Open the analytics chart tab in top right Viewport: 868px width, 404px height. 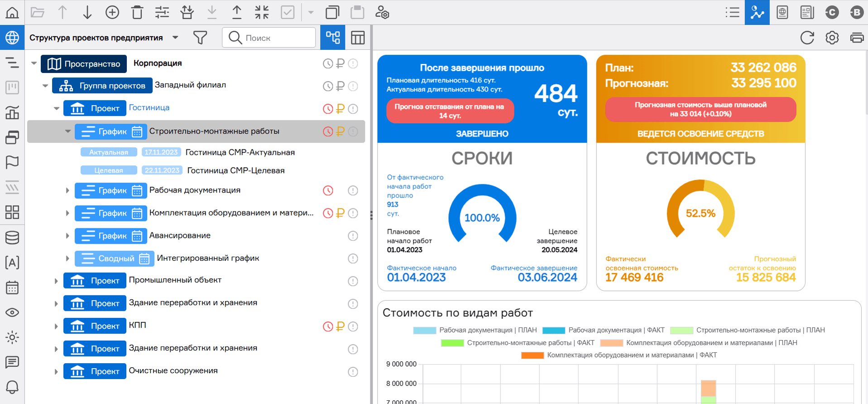click(x=757, y=12)
